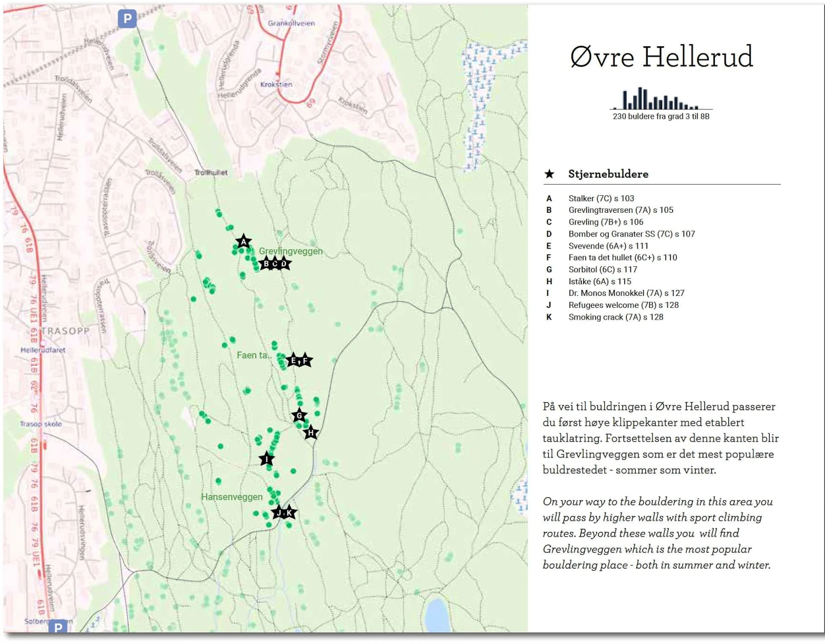Viewport: 825px width, 644px height.
Task: Click the black star beside Stjernebuldere heading
Action: (549, 174)
